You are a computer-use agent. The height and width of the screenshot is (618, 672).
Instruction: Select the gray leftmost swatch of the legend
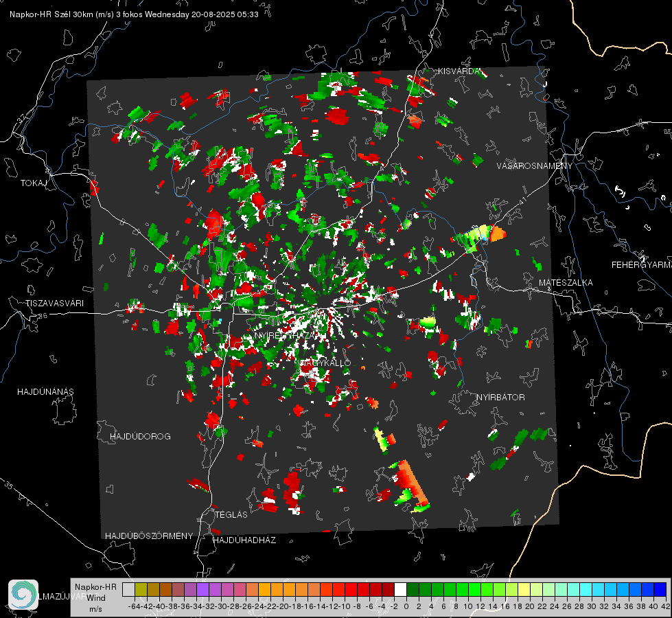coord(128,589)
